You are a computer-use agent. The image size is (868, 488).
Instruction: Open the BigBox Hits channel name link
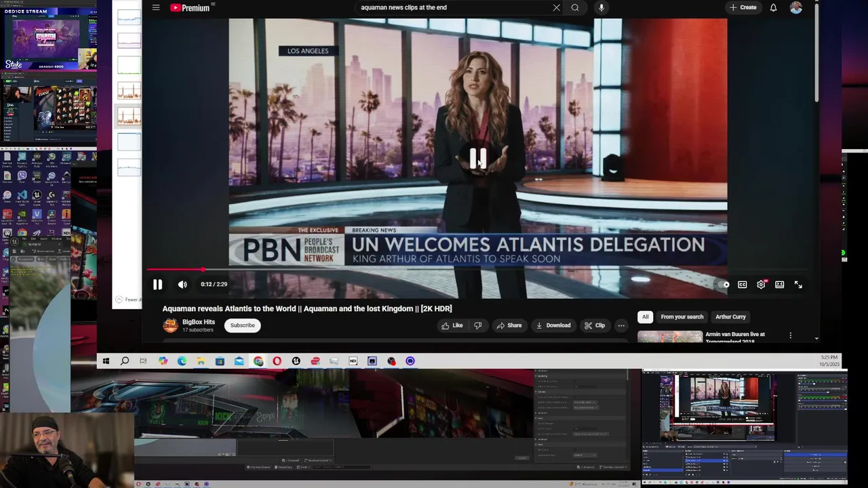(199, 322)
